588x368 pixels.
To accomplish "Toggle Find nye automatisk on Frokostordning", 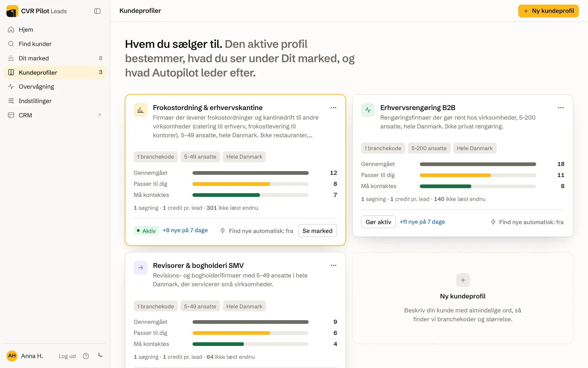I will [x=257, y=231].
